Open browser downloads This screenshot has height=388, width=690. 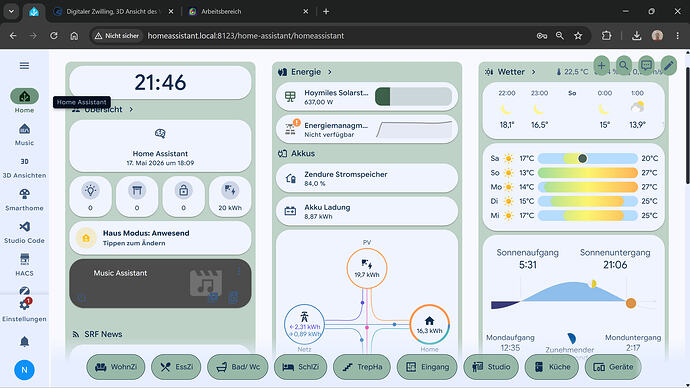tap(636, 36)
